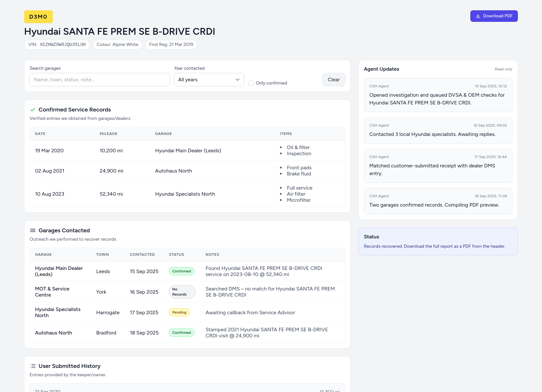Click the Confirmed status pill for Autohaus North
The image size is (542, 392).
point(181,332)
